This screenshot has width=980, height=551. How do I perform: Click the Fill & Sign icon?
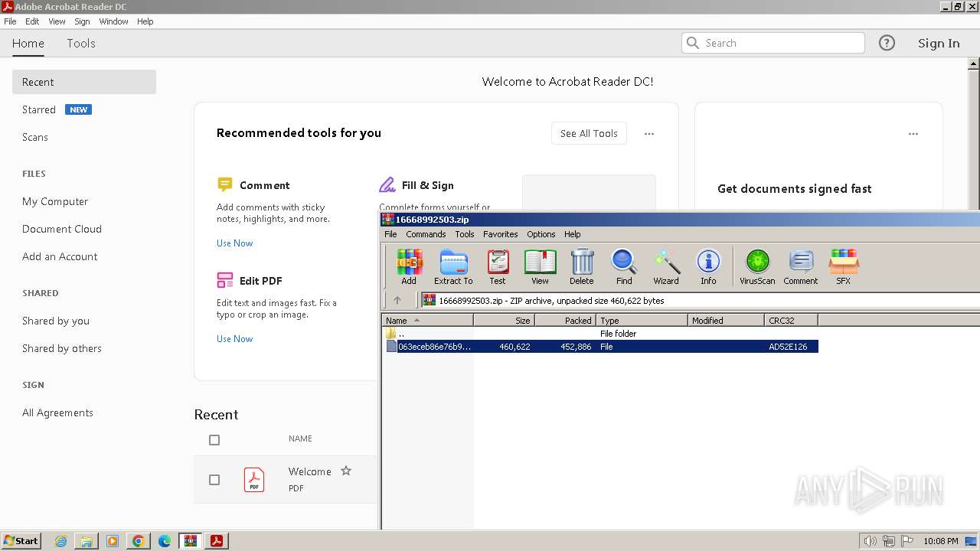(387, 184)
